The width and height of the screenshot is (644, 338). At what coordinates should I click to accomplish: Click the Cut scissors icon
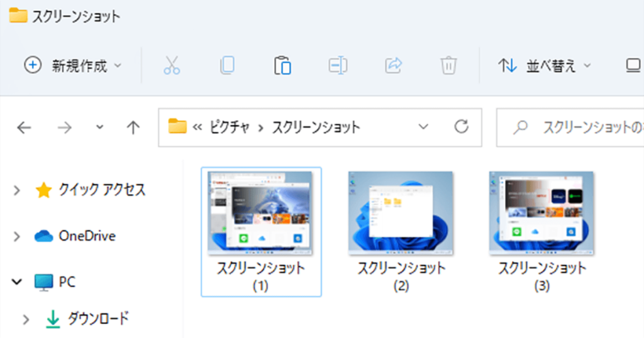click(x=172, y=65)
